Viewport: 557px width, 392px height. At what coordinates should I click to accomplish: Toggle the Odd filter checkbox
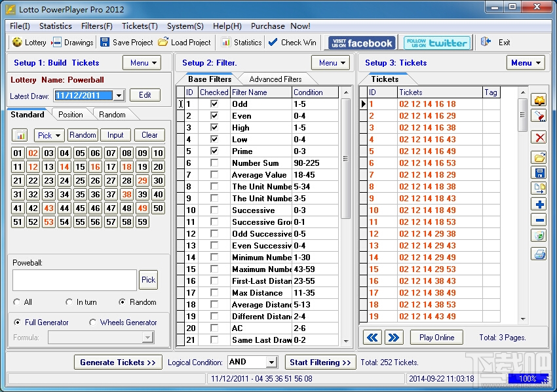coord(214,104)
